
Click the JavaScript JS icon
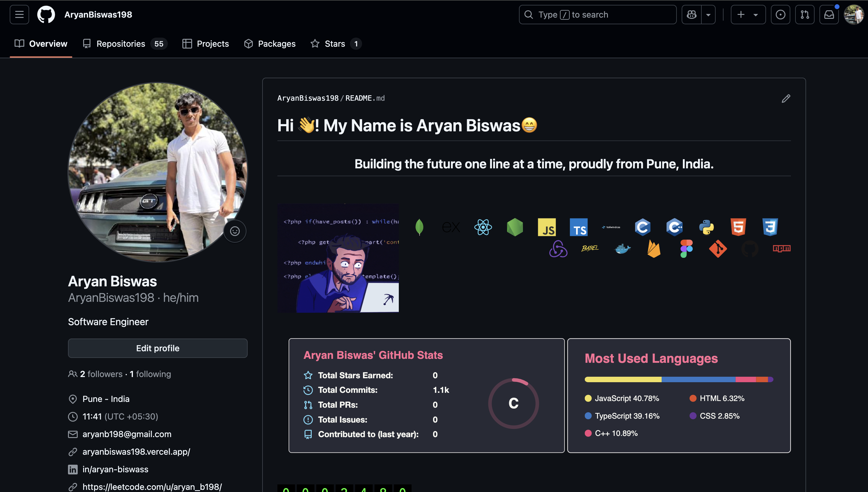(x=547, y=227)
